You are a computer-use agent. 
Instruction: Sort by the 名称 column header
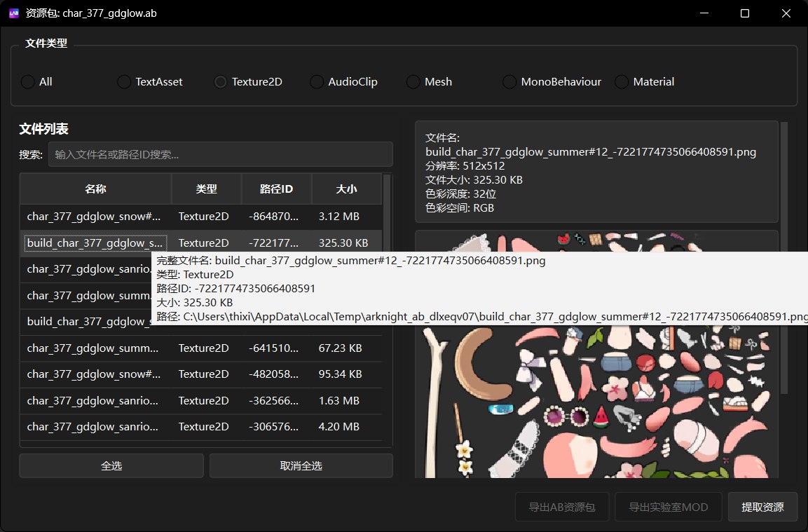click(95, 189)
